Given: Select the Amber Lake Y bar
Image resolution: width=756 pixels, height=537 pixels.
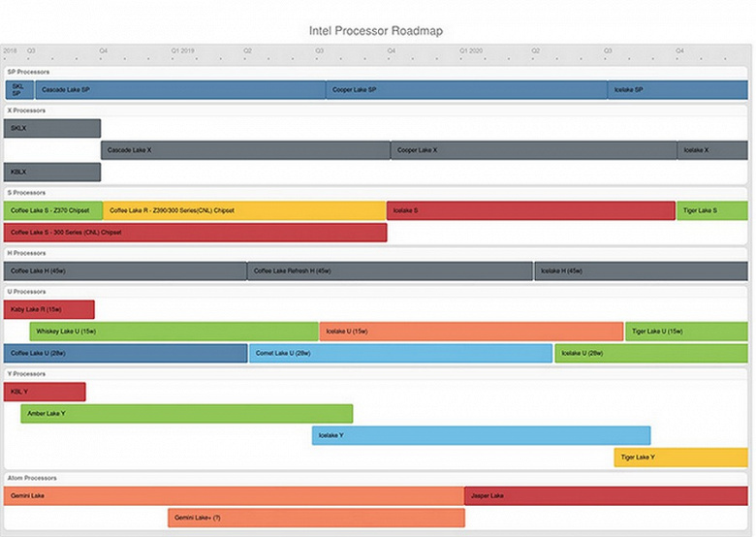Looking at the screenshot, I should [x=187, y=414].
